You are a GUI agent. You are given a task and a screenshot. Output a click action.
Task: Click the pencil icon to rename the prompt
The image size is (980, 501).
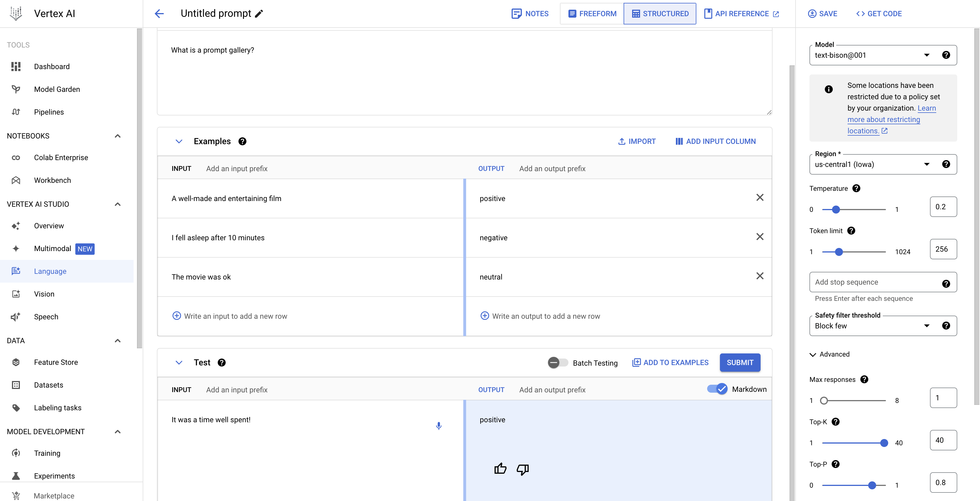[x=259, y=14]
